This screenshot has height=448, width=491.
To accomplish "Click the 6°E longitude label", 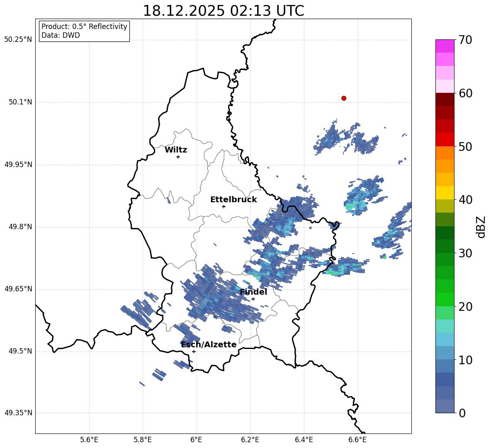I will click(196, 440).
